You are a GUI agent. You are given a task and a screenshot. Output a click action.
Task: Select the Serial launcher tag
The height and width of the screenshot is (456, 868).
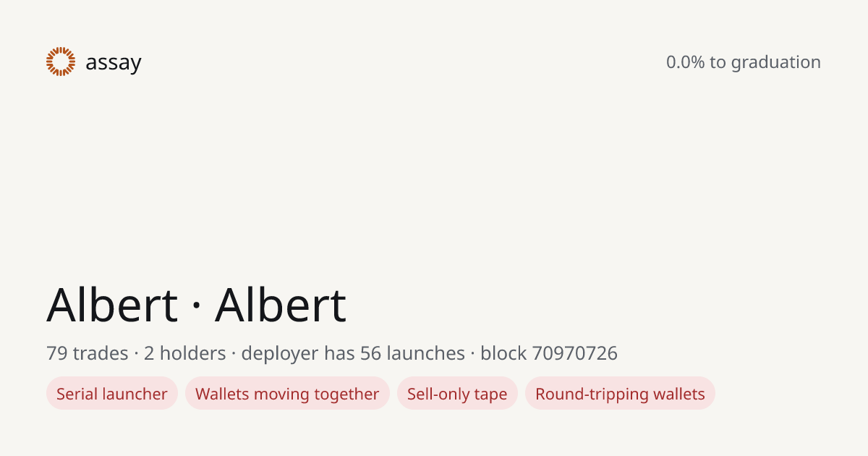pos(112,394)
